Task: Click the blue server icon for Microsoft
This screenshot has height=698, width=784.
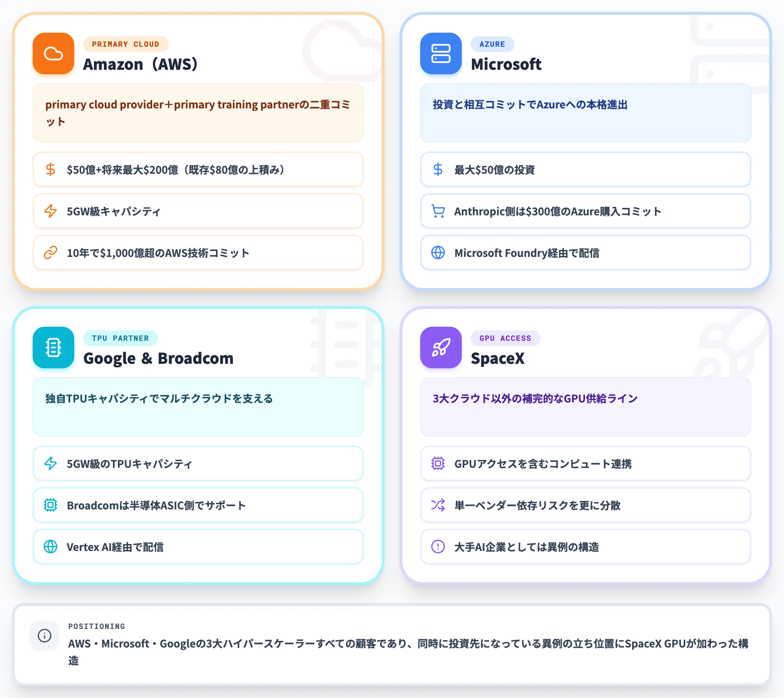Action: click(x=441, y=53)
